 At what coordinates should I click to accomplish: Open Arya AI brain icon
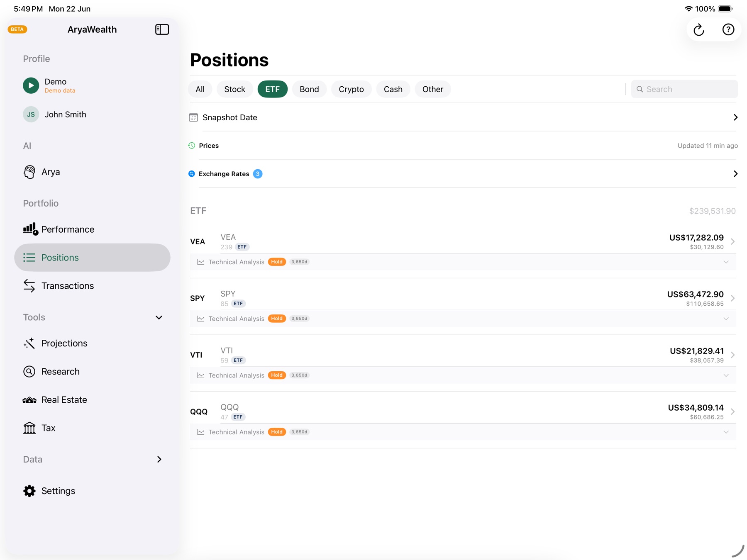pyautogui.click(x=29, y=172)
